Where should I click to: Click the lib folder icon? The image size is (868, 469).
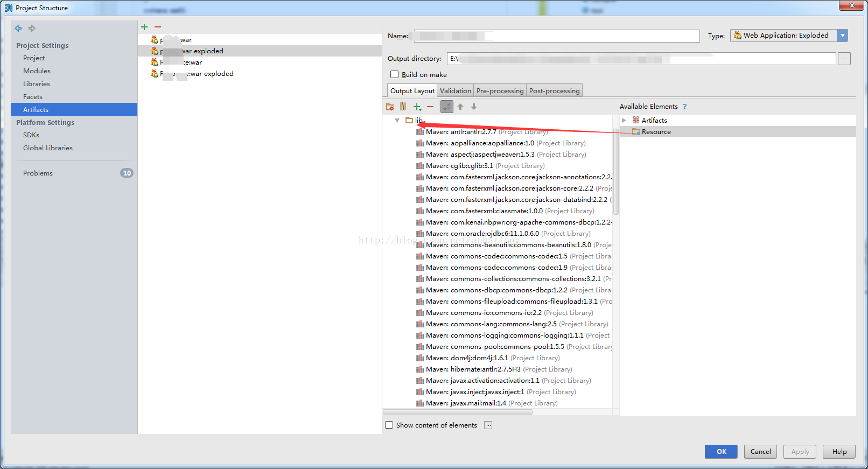tap(409, 120)
